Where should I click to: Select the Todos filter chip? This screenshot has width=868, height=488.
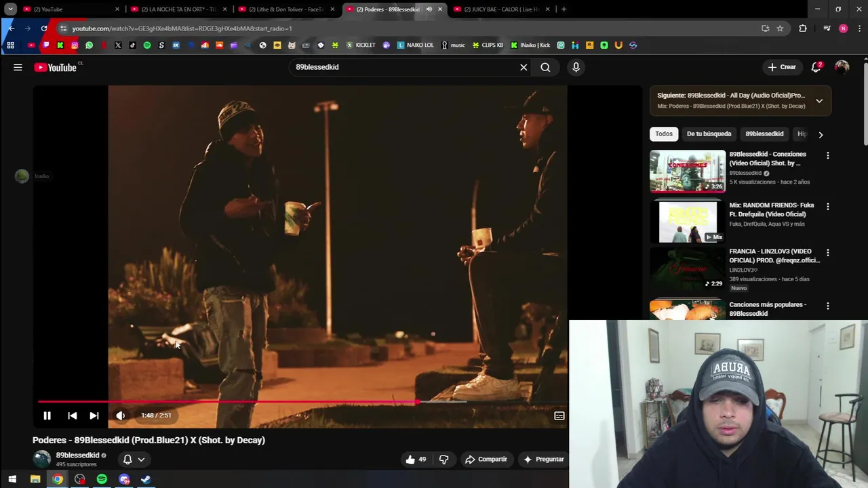coord(664,134)
